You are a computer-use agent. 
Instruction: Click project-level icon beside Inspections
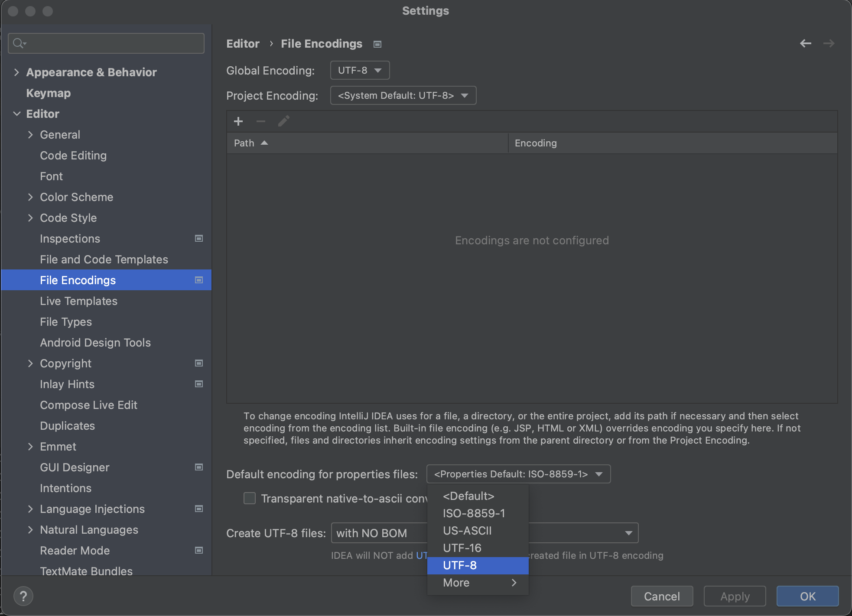(199, 238)
